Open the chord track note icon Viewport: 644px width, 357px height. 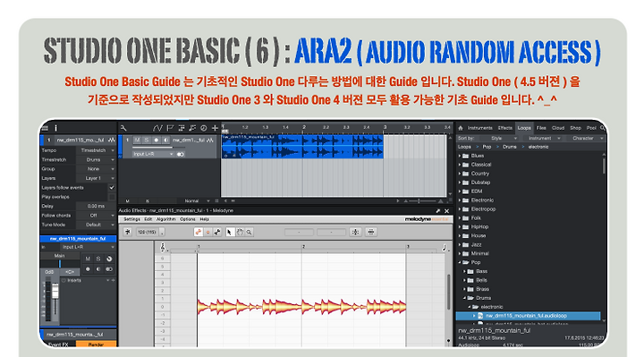[192, 128]
